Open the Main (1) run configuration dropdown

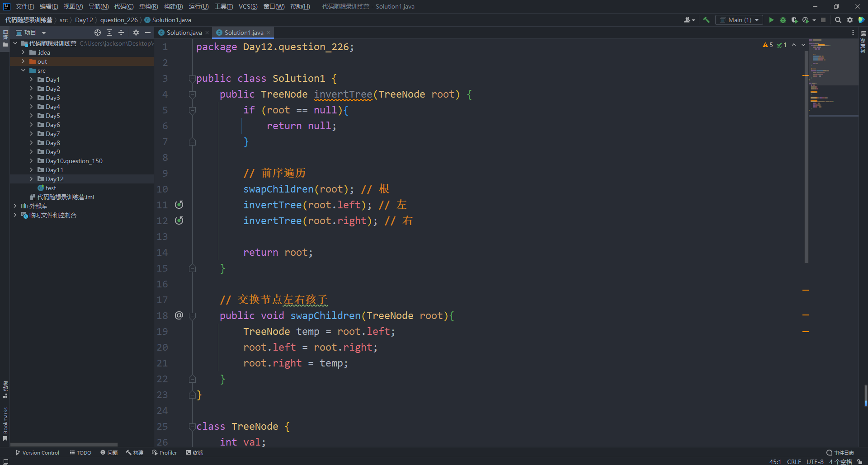coord(739,20)
